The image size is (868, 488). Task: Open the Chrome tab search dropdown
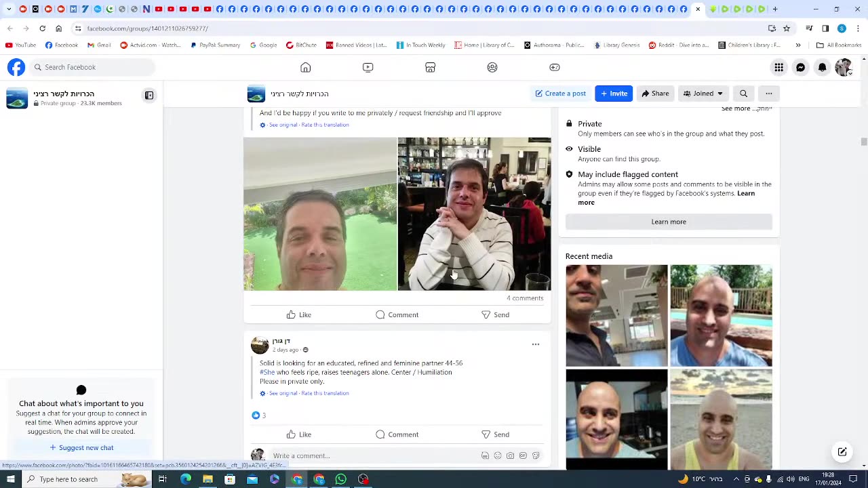click(x=9, y=9)
